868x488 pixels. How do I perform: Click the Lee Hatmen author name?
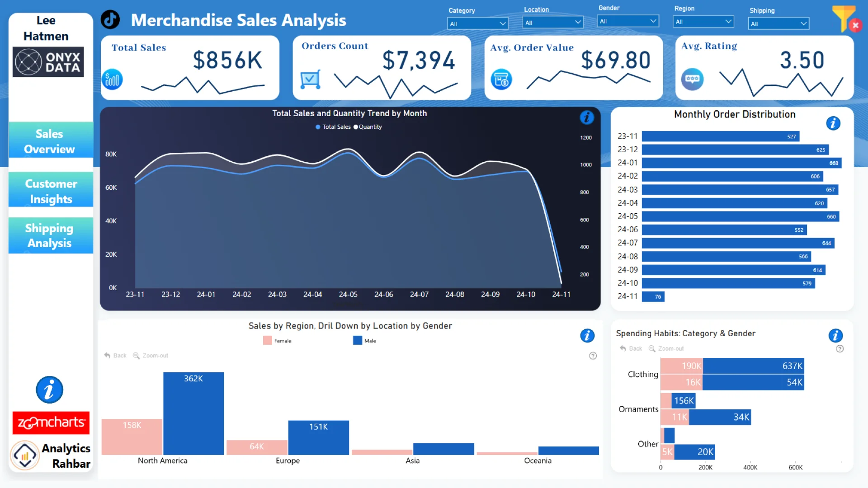(x=46, y=28)
